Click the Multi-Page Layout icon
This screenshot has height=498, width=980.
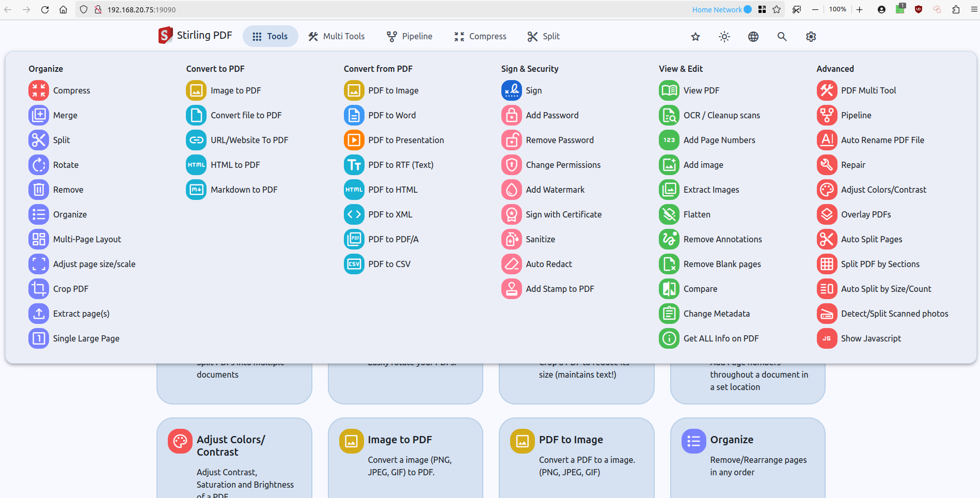39,239
